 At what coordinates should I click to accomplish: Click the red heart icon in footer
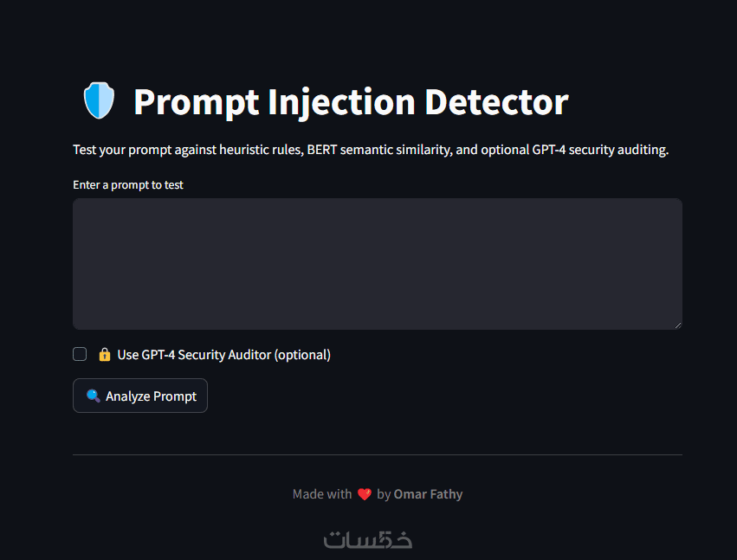pyautogui.click(x=365, y=494)
